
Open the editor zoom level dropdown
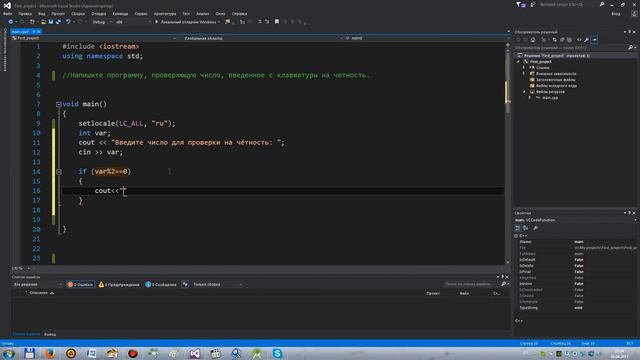[21, 269]
